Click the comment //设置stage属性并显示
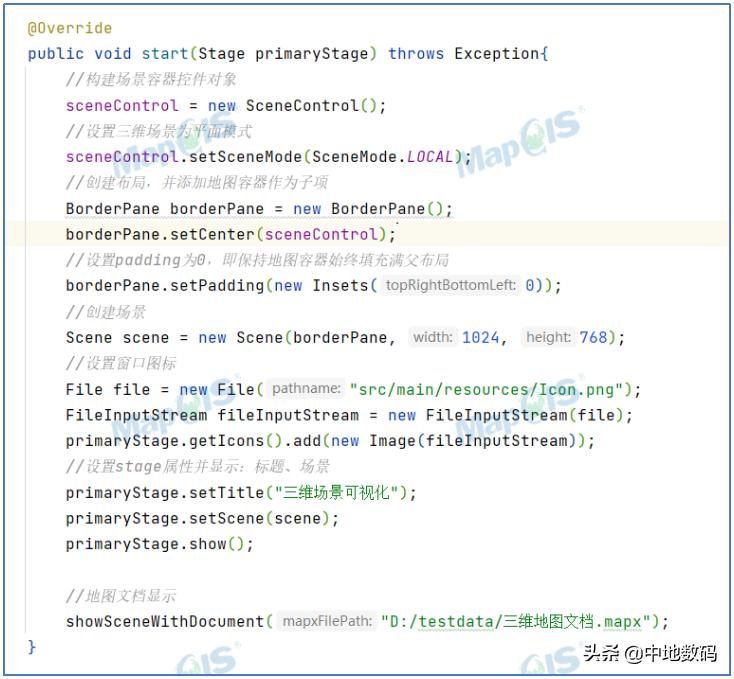This screenshot has height=679, width=734. tap(198, 467)
